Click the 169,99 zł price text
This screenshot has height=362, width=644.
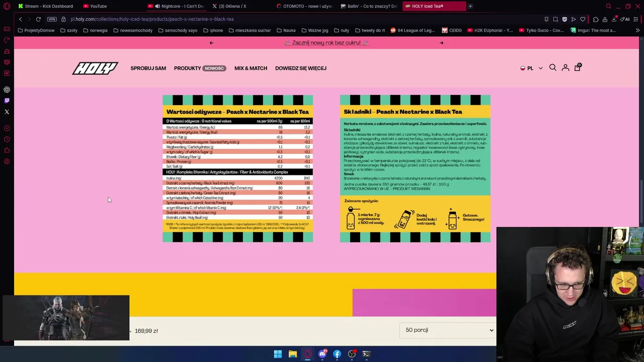click(x=146, y=331)
